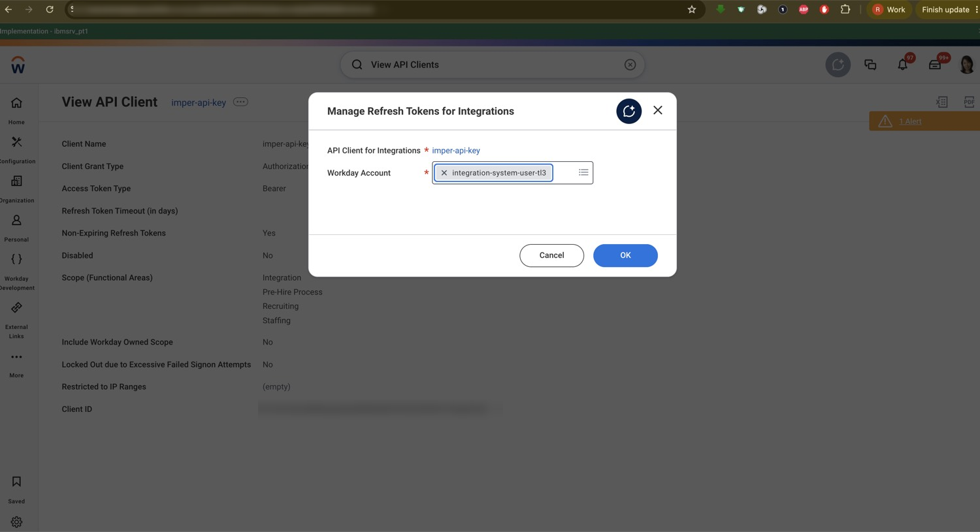Open the imper-api-key link in dialog
Viewport: 980px width, 532px height.
tap(456, 151)
